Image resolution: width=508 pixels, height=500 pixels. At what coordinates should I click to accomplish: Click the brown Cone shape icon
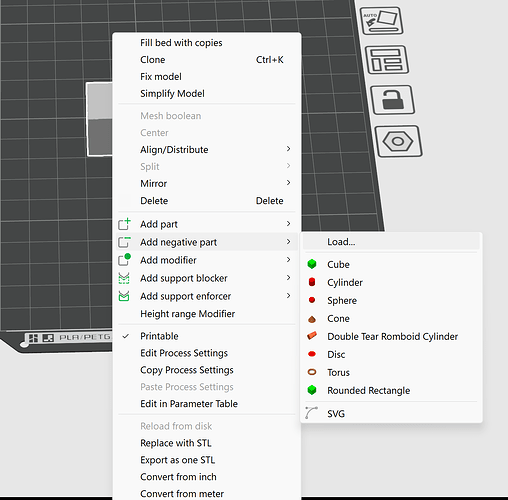click(312, 319)
